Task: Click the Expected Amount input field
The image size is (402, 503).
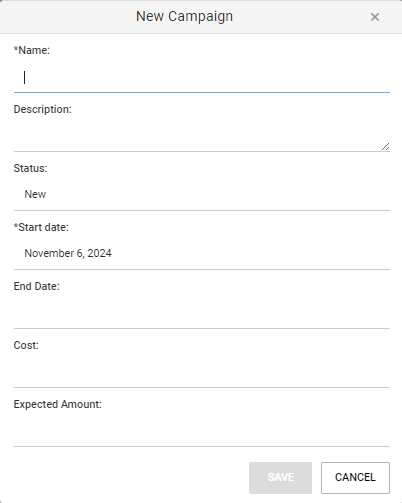Action: [x=202, y=432]
